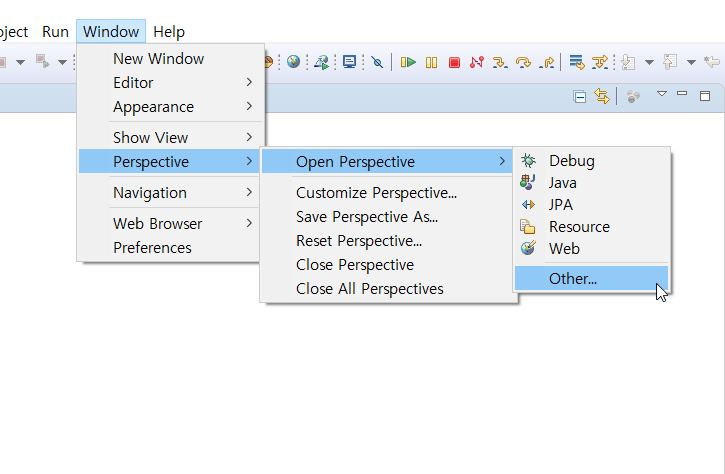Choose Save Perspective As...
This screenshot has width=725, height=474.
tap(387, 216)
